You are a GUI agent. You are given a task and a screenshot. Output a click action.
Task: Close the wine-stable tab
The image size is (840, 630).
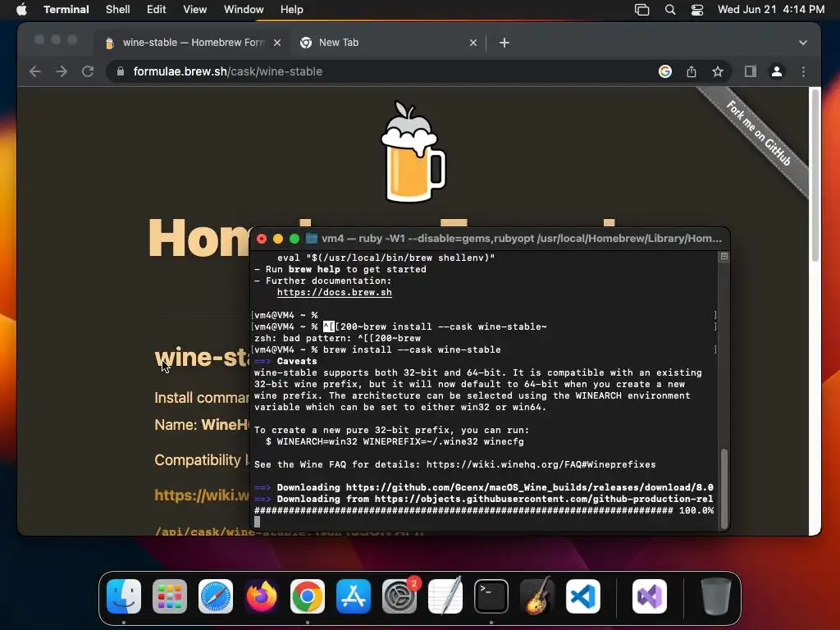pos(277,43)
